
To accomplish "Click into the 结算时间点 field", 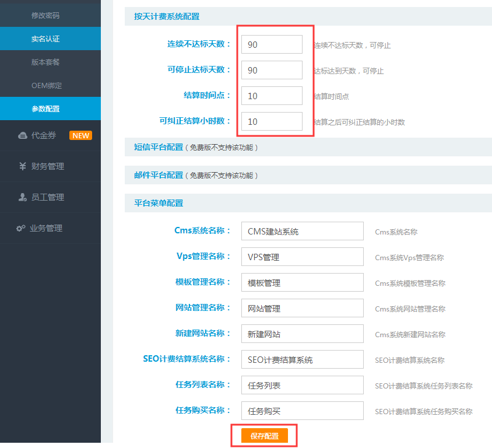I will click(x=272, y=96).
